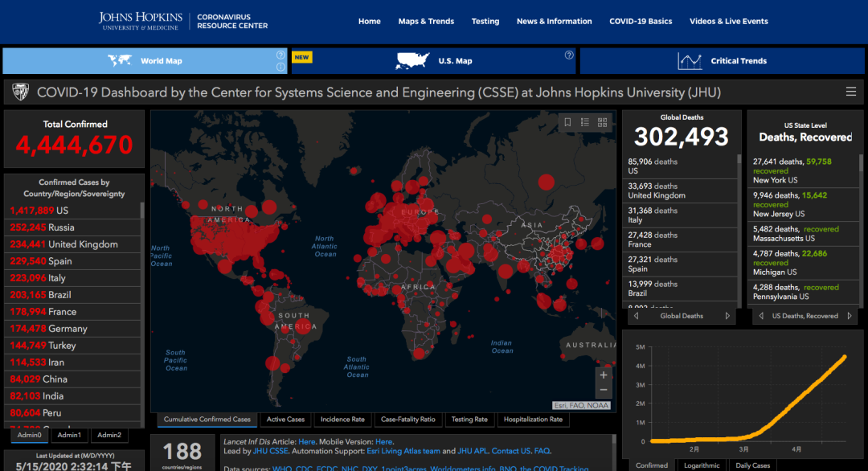The image size is (868, 471).
Task: Select Cumulative Confirmed Cases map tab
Action: pyautogui.click(x=207, y=420)
